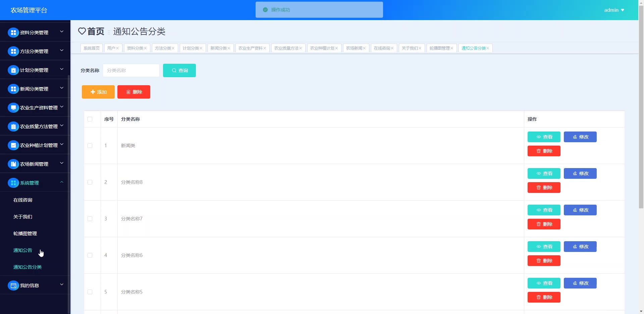The width and height of the screenshot is (644, 314).
Task: Check the checkbox for row 分类名称5
Action: click(90, 292)
